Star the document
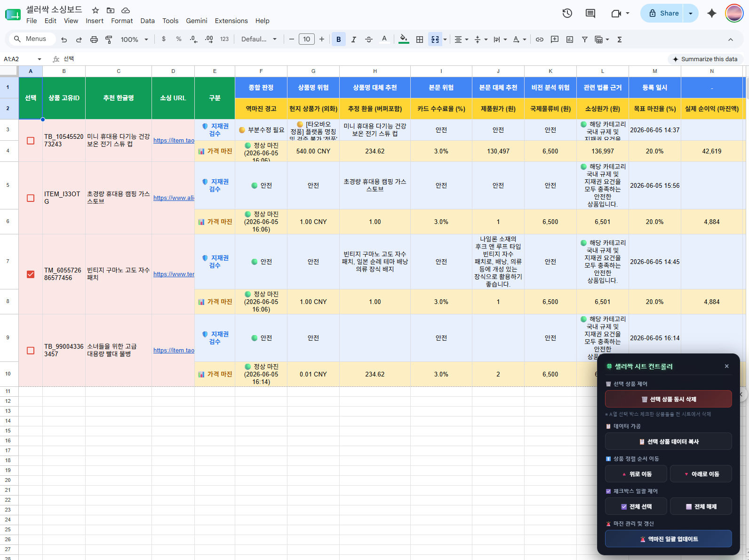This screenshot has height=560, width=749. [x=96, y=10]
